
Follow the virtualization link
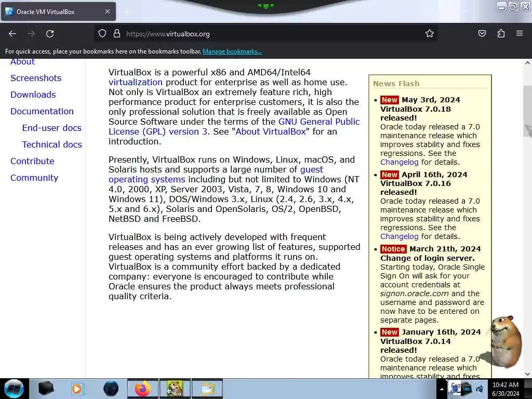pos(136,82)
